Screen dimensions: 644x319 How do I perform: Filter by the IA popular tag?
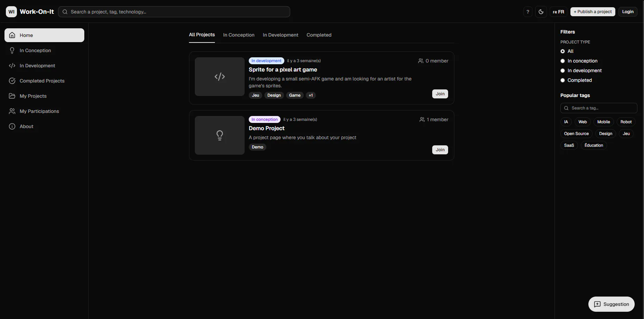tap(566, 122)
